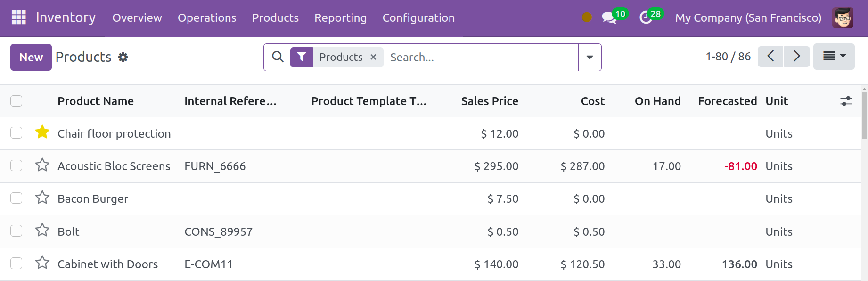868x281 pixels.
Task: Check the Bacon Burger row checkbox
Action: tap(16, 198)
